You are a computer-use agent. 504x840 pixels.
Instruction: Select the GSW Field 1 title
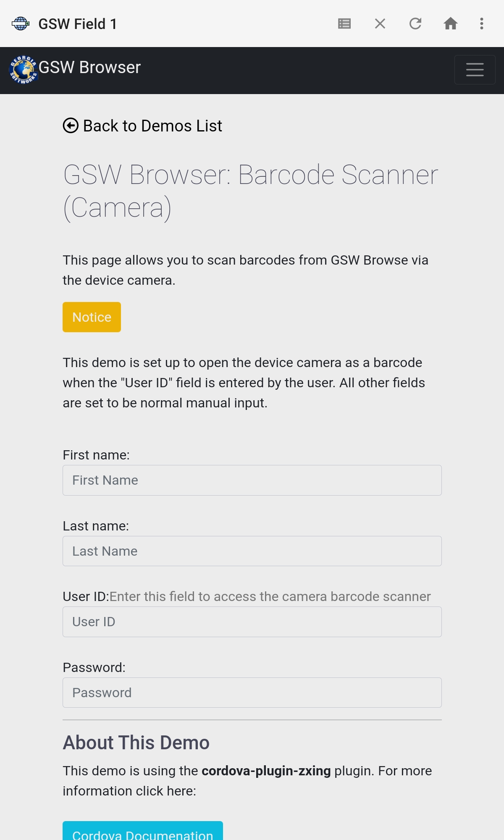coord(78,24)
